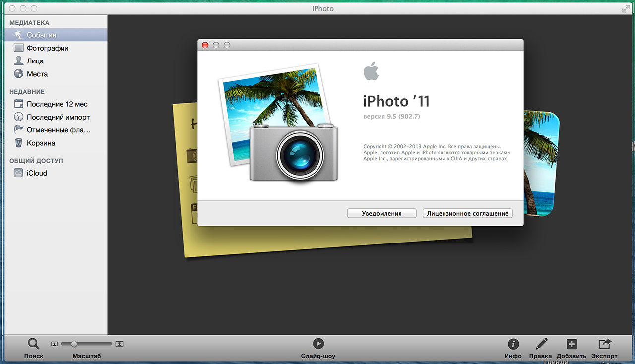Viewport: 635px width, 364px height.
Task: Select the События palm tree icon
Action: [19, 35]
